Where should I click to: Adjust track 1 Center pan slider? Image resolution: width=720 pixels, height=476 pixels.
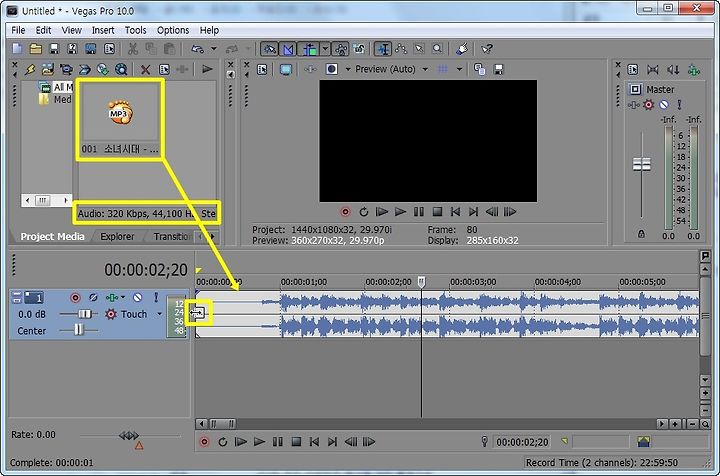click(79, 330)
